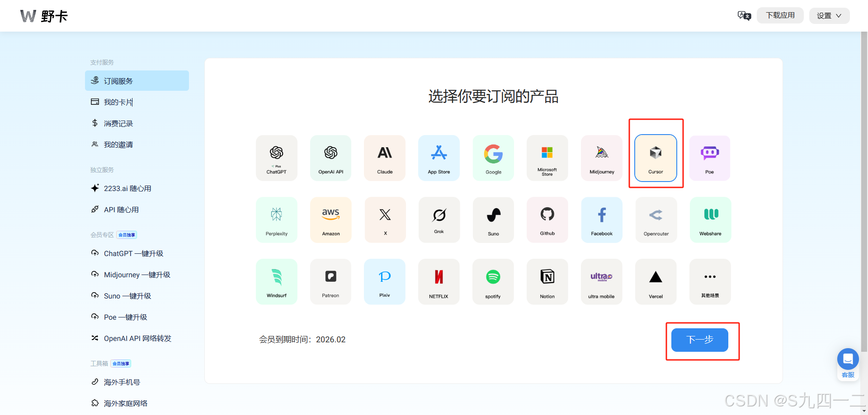Select the Cursor product tile
The width and height of the screenshot is (868, 415).
coord(656,158)
